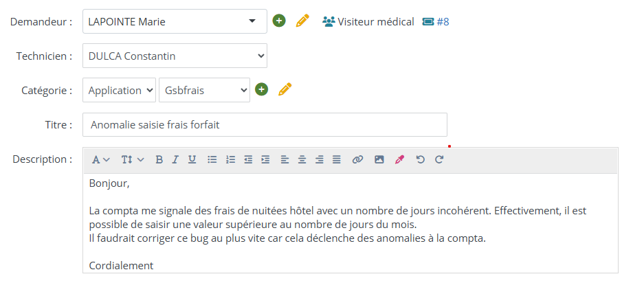Insert a numbered list
Viewport: 644px width, 283px height.
point(230,159)
